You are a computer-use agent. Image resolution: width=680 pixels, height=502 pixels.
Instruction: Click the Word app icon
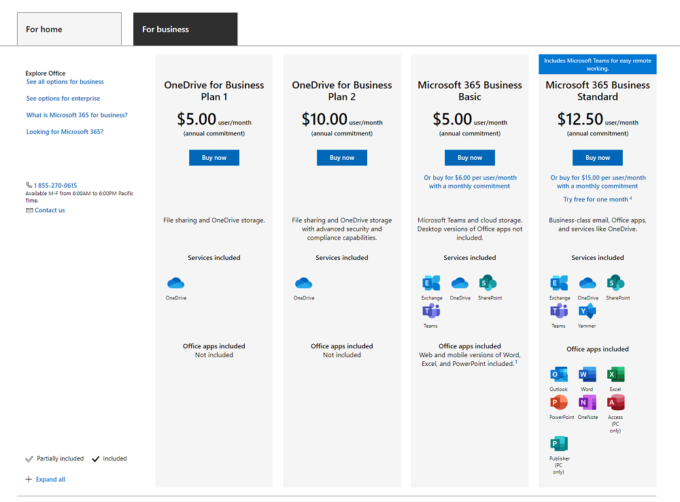(587, 375)
